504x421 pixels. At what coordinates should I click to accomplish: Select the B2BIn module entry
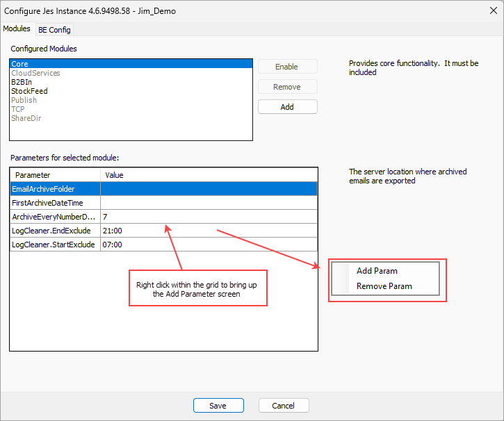click(22, 82)
